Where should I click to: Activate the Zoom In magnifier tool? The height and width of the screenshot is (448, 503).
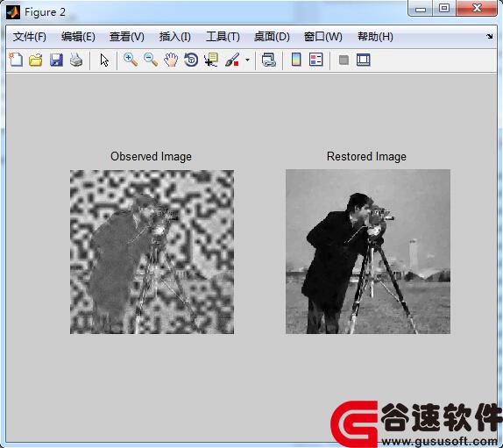[x=131, y=60]
